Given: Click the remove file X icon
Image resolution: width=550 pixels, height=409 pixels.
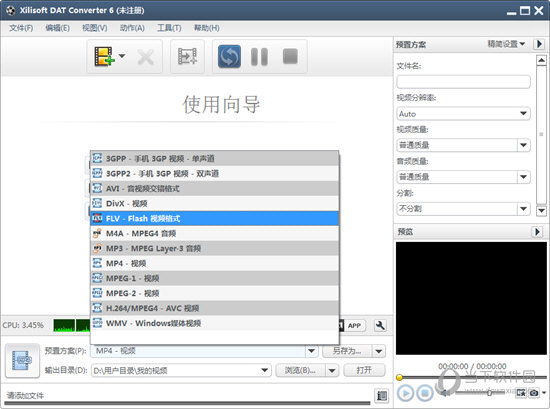Looking at the screenshot, I should click(x=146, y=57).
